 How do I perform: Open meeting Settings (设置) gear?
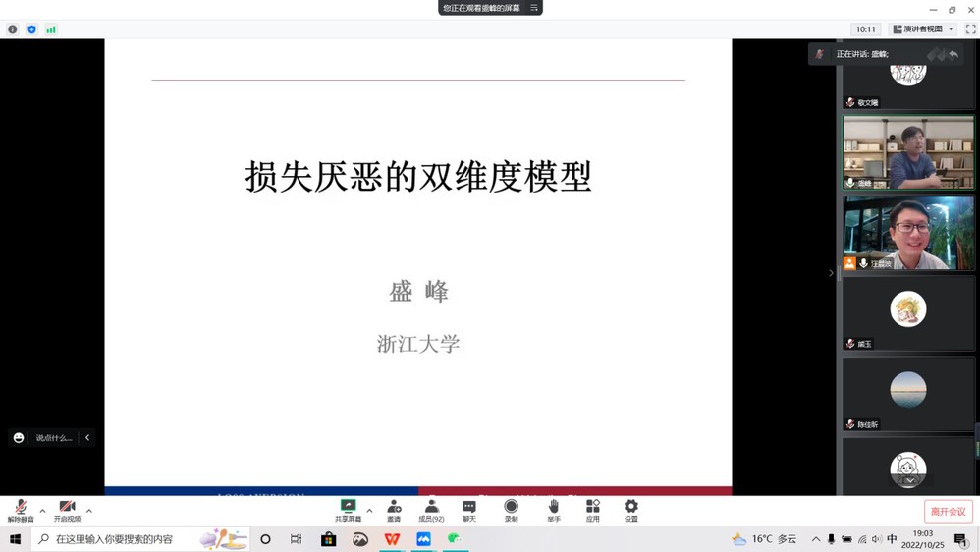(631, 510)
